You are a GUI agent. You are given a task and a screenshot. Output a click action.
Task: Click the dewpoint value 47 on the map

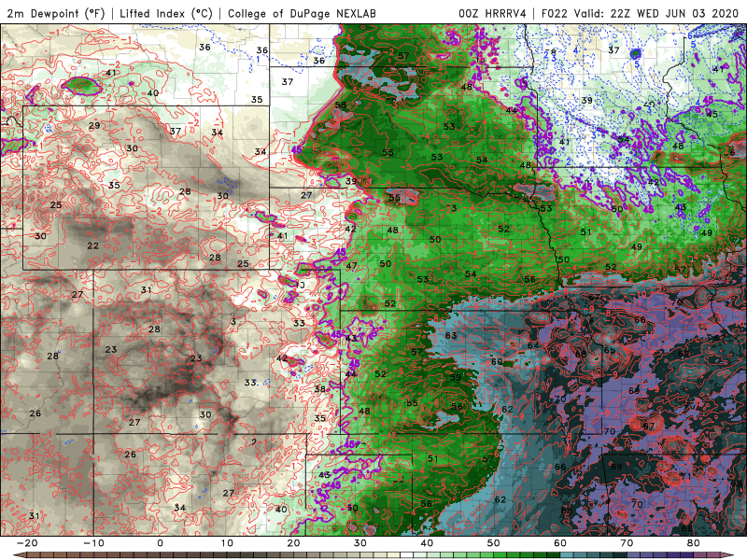pos(352,266)
